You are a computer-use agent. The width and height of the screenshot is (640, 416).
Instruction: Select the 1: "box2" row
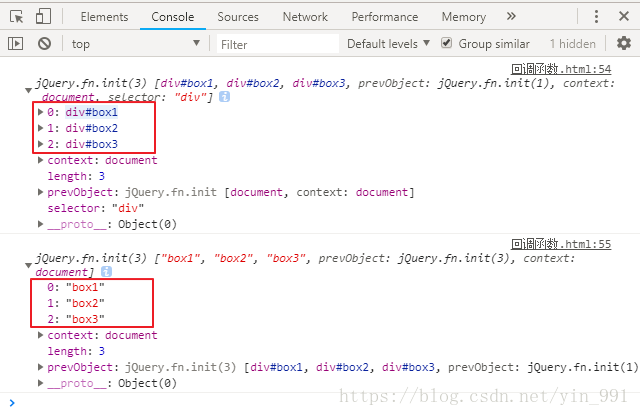click(76, 303)
